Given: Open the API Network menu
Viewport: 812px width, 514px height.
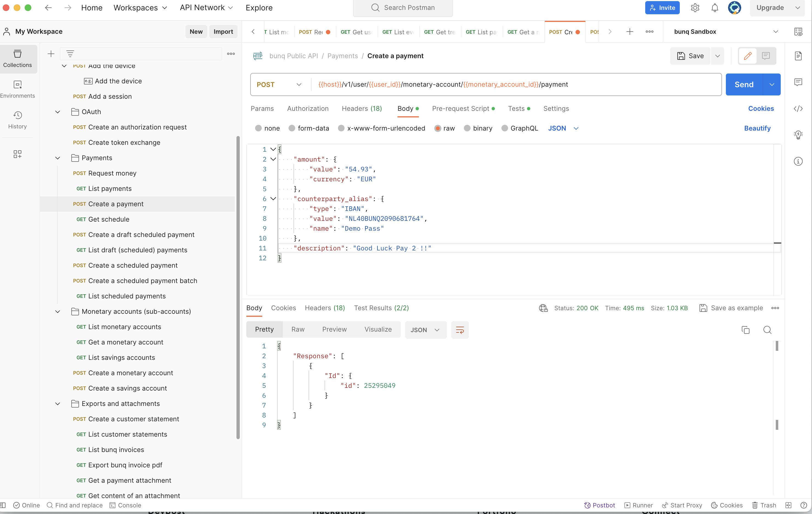Looking at the screenshot, I should click(206, 8).
